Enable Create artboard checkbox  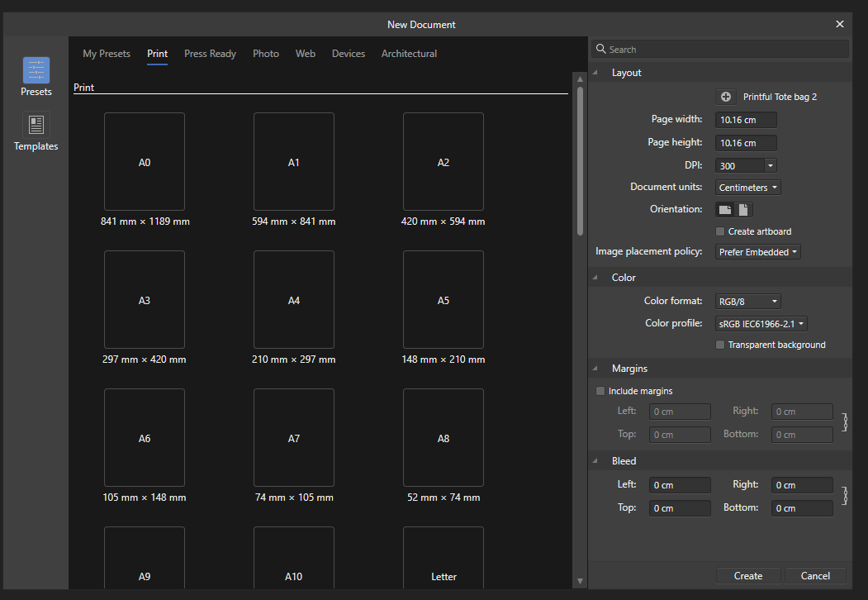[x=719, y=231]
